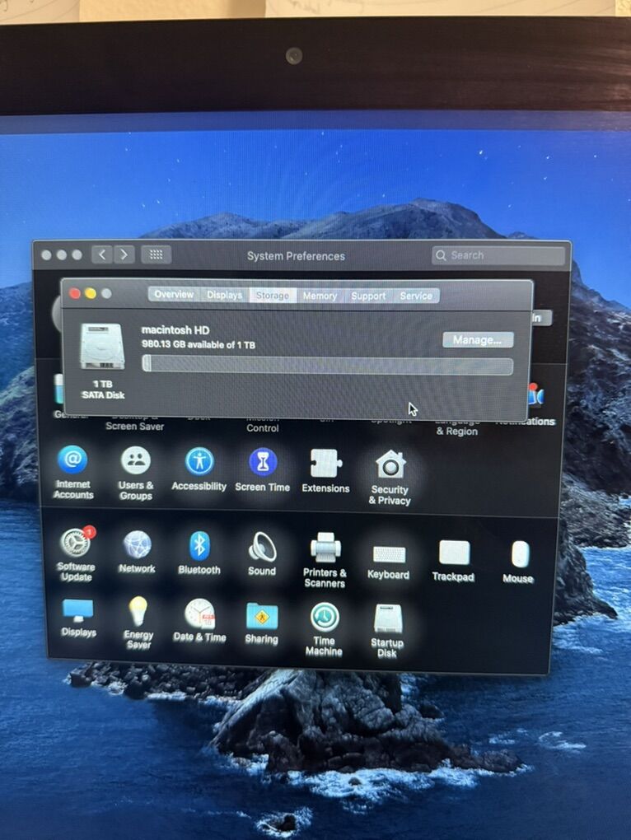Switch to the Memory tab
This screenshot has width=631, height=840.
(x=320, y=296)
